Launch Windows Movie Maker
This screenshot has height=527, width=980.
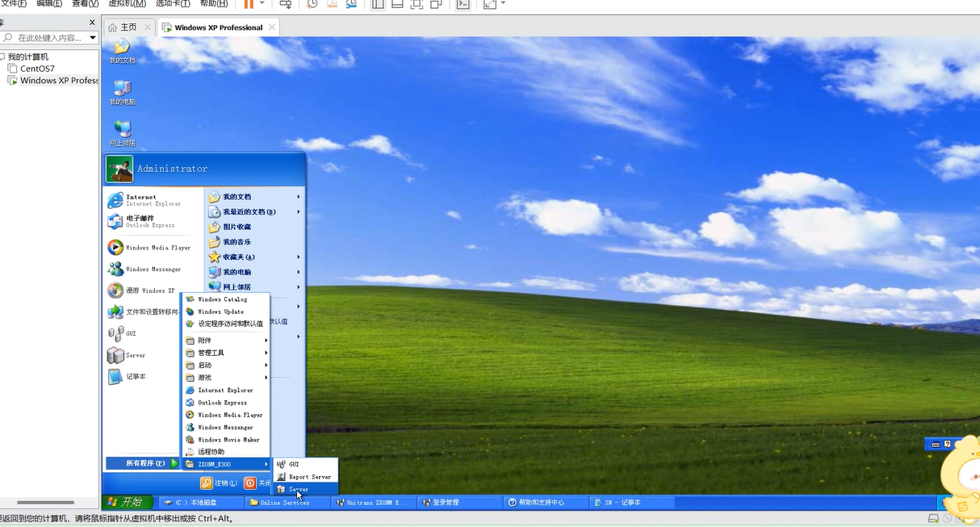point(225,440)
